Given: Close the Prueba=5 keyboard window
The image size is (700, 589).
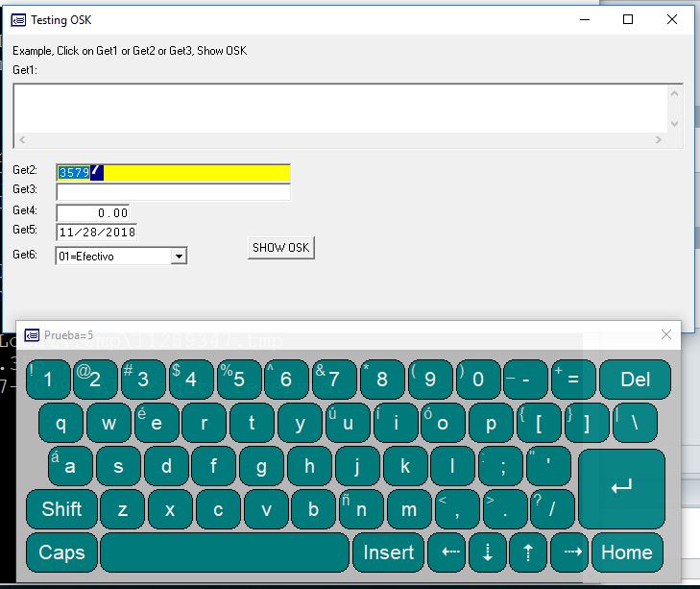Looking at the screenshot, I should click(x=666, y=334).
